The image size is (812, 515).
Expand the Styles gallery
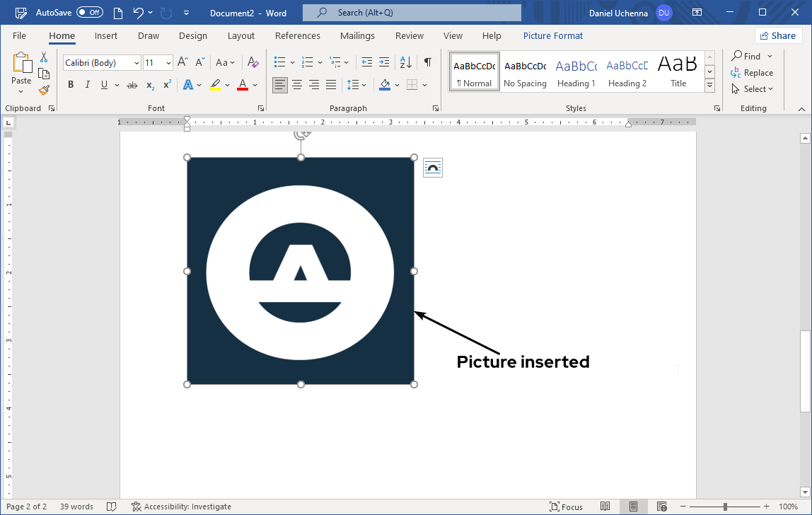tap(709, 86)
